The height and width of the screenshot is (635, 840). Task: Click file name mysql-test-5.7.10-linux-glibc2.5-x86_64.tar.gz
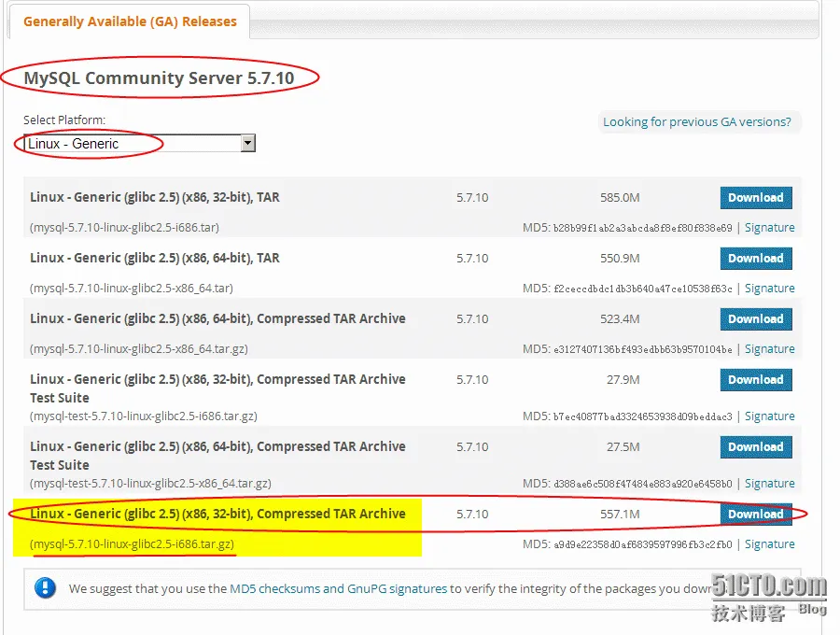(x=150, y=484)
